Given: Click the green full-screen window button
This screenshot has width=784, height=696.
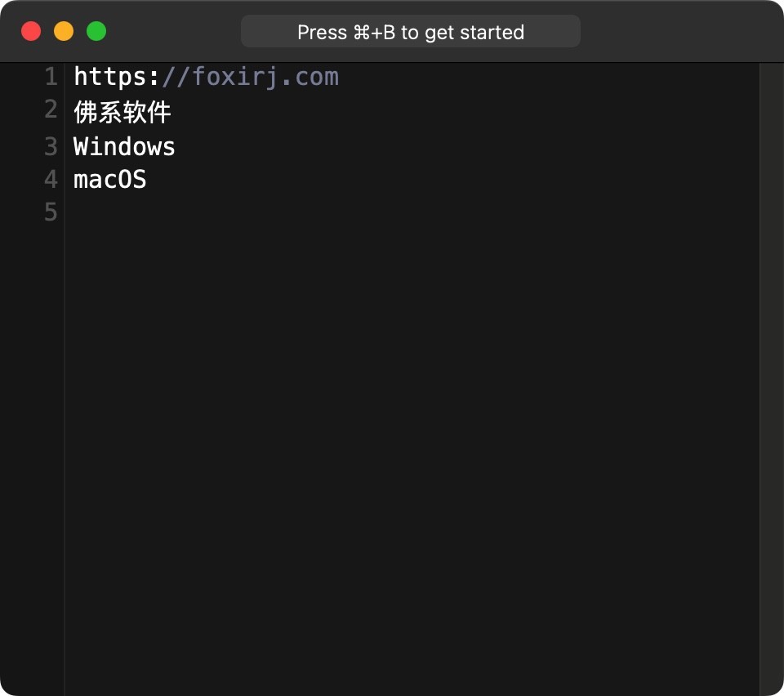Looking at the screenshot, I should (x=96, y=32).
